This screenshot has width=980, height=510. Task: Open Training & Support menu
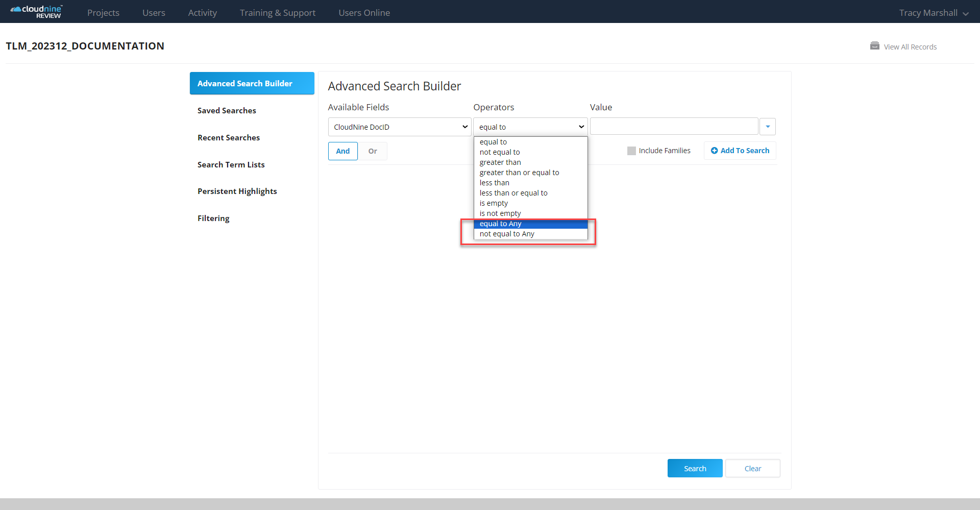click(278, 13)
